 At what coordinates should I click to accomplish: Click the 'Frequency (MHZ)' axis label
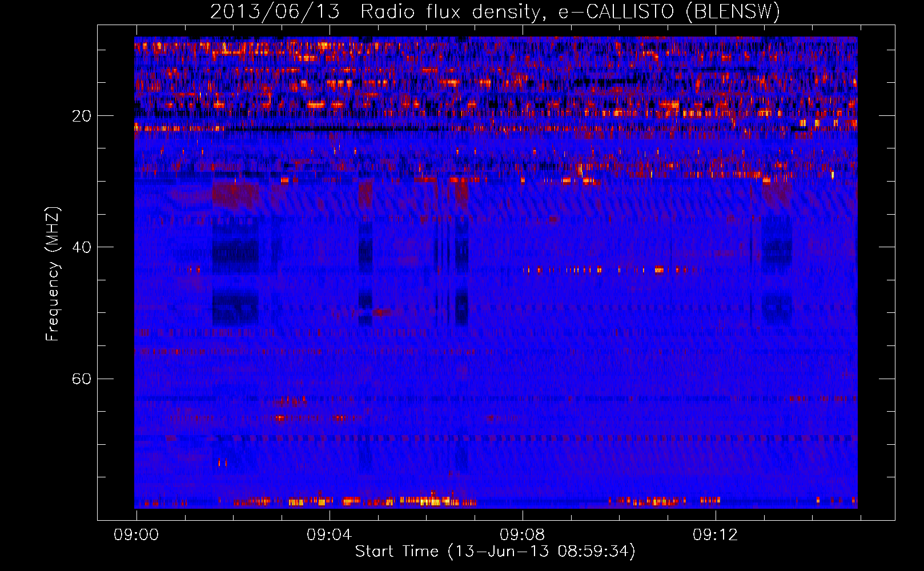point(53,274)
